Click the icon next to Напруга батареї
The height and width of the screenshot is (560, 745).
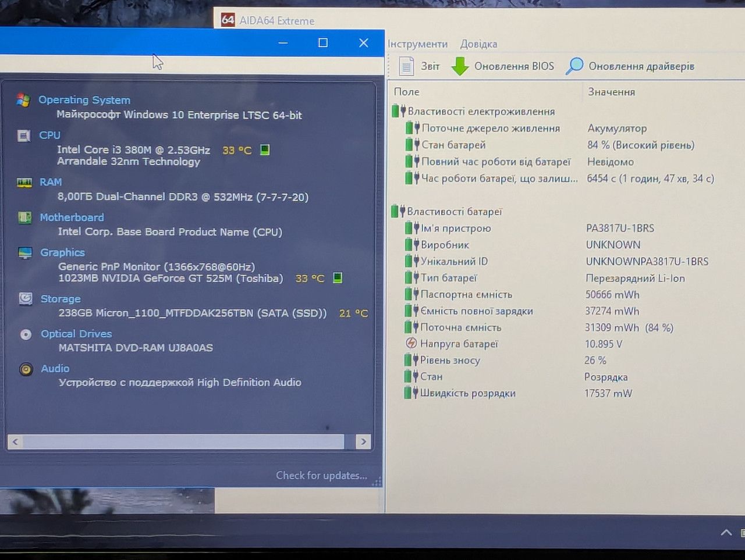411,344
